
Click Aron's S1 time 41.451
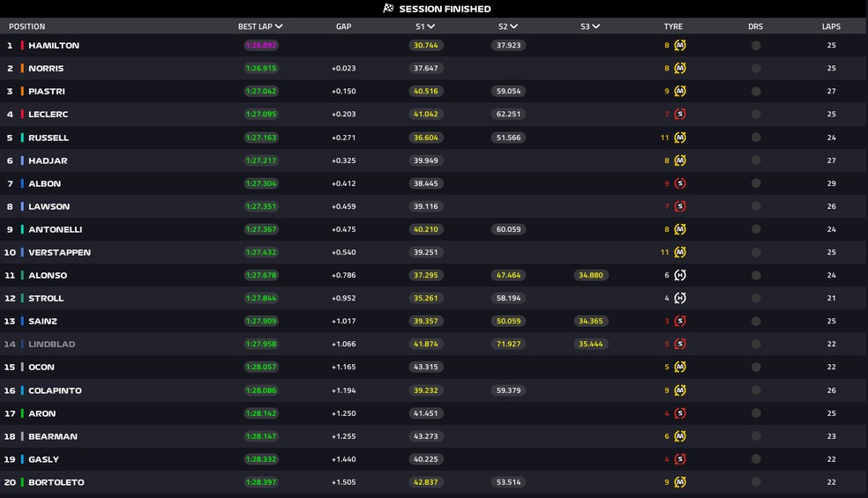point(426,413)
